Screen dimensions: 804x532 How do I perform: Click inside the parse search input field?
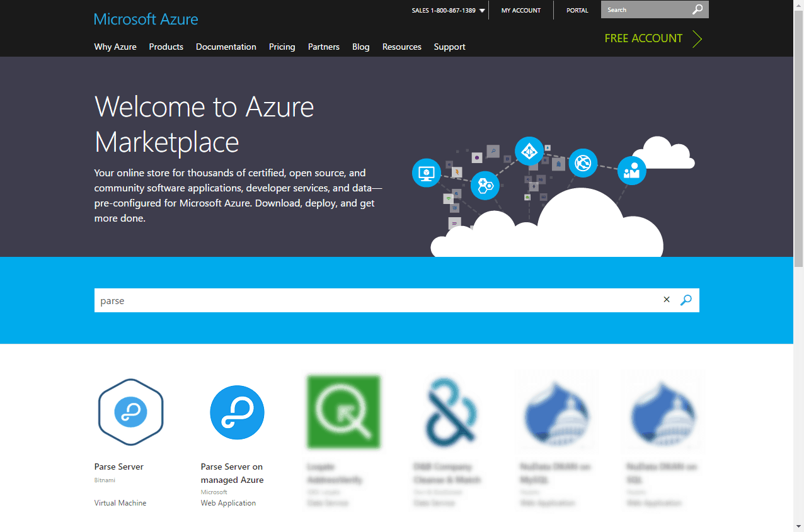coord(315,300)
